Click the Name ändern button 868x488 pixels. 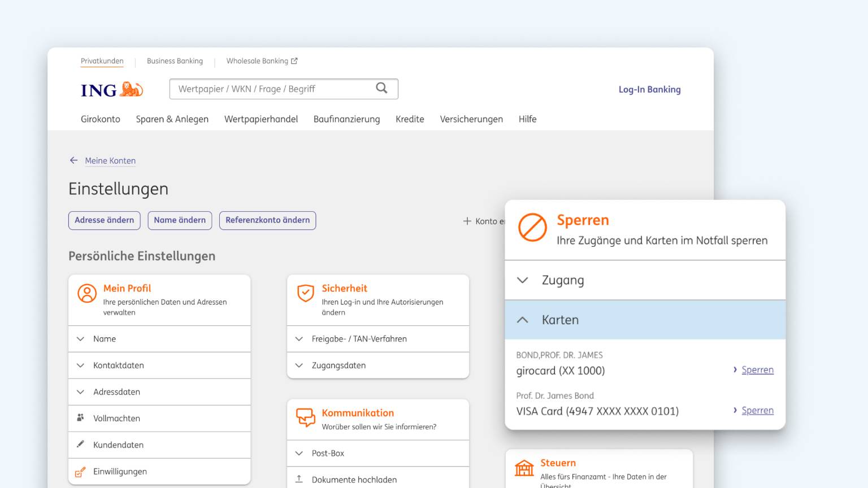point(180,220)
